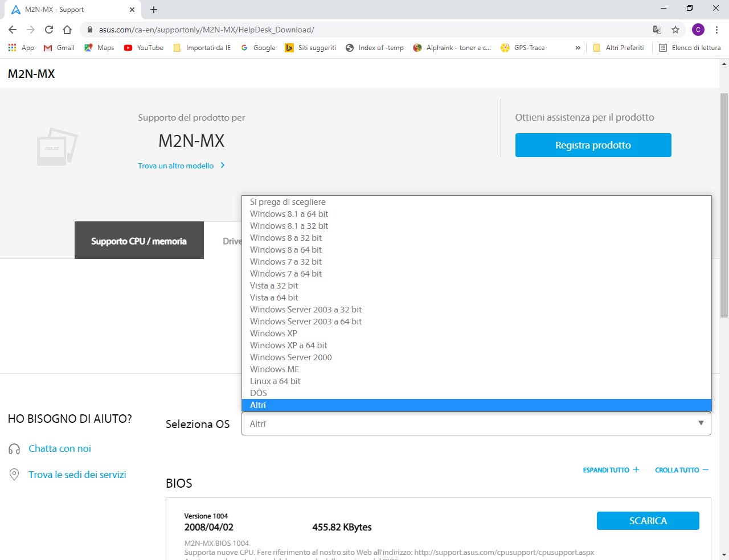Click the Registra prodotto button

[x=593, y=145]
